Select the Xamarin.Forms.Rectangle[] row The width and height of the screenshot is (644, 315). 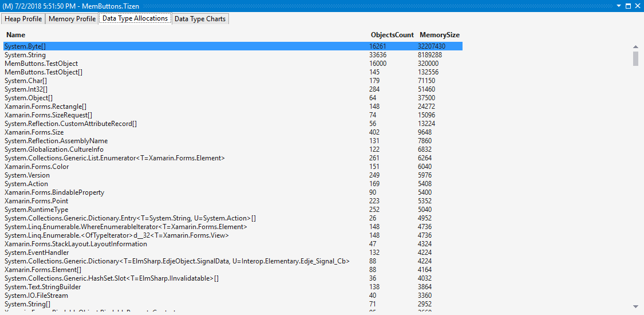tap(46, 107)
